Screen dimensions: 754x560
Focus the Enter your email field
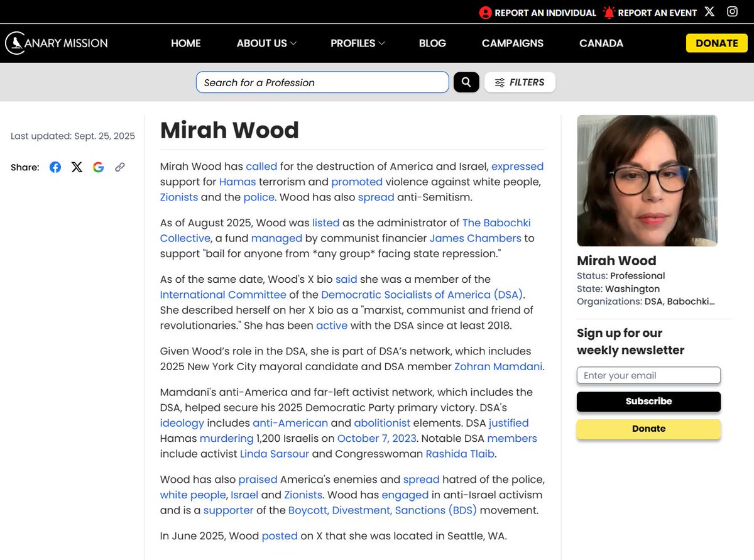[x=648, y=375]
